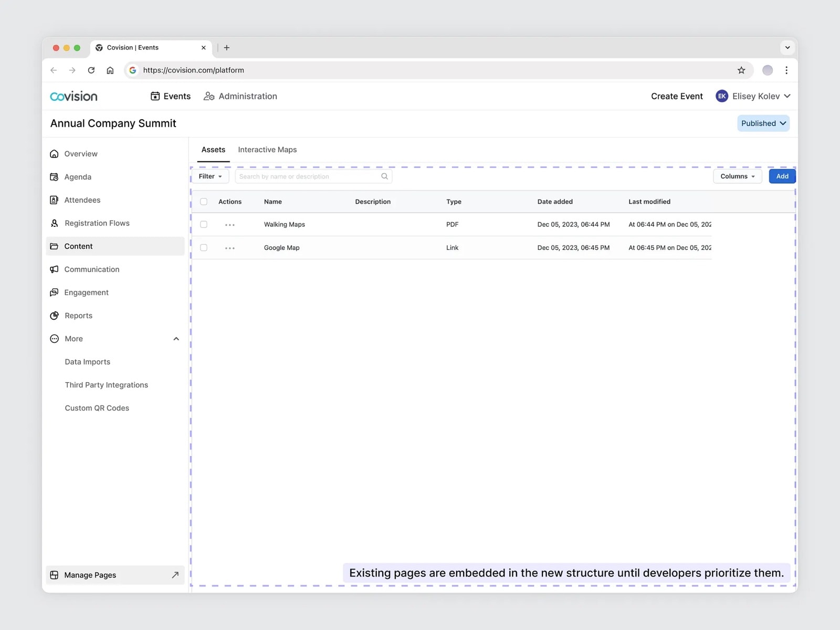Click the browser home icon
The height and width of the screenshot is (630, 840).
110,70
